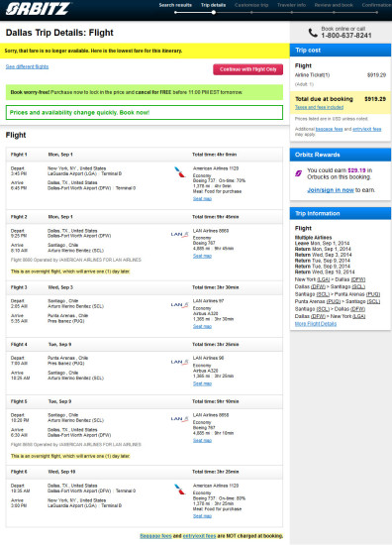Image resolution: width=392 pixels, height=545 pixels.
Task: Open Seat map for LAN Airlines 8658
Action: coord(202,440)
